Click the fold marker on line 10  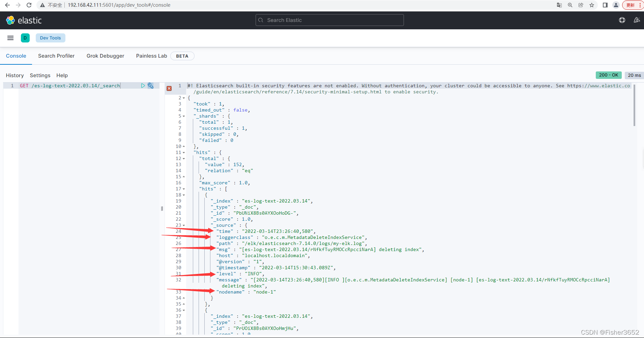coord(184,147)
